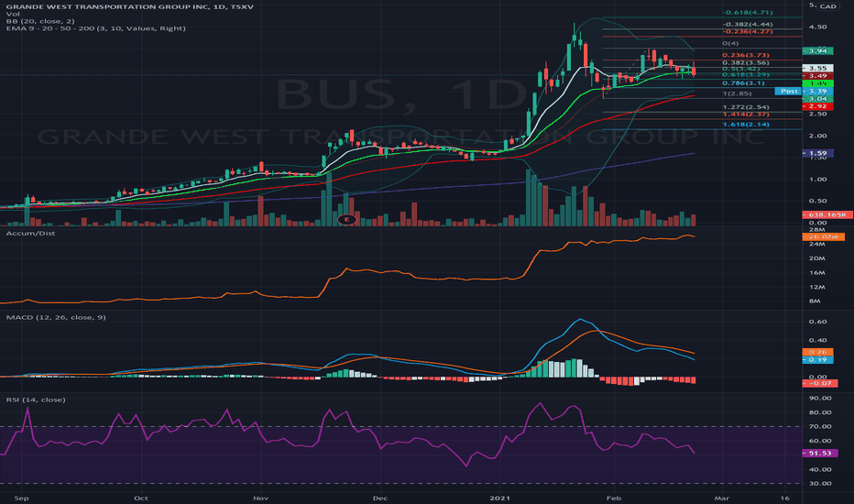Click 2021 on the time axis
This screenshot has width=854, height=504.
coord(499,498)
